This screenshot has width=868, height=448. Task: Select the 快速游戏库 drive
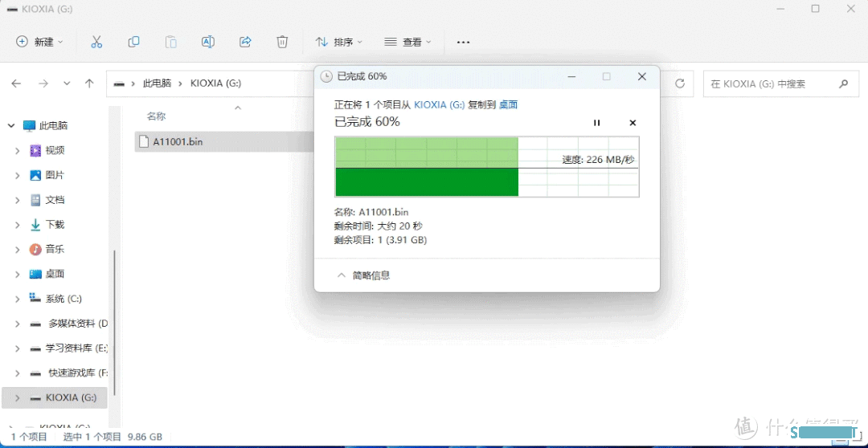coord(78,373)
